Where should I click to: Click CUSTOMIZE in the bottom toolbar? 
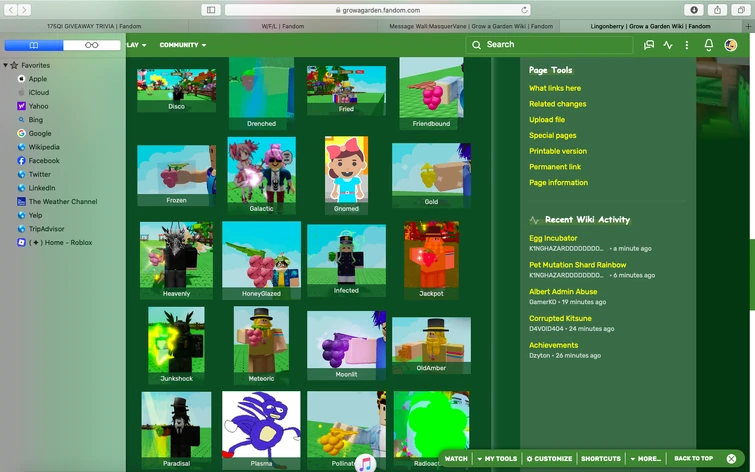coord(549,459)
